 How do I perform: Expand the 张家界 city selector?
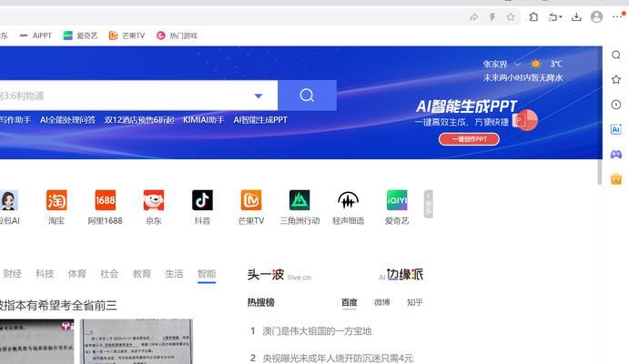(502, 64)
